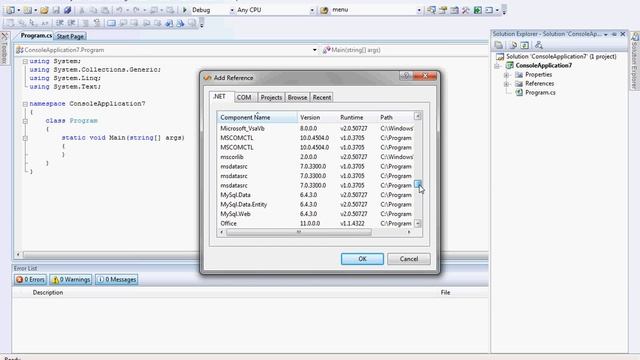Image resolution: width=640 pixels, height=360 pixels.
Task: Select Program.cs in Solution Explorer
Action: pos(540,93)
